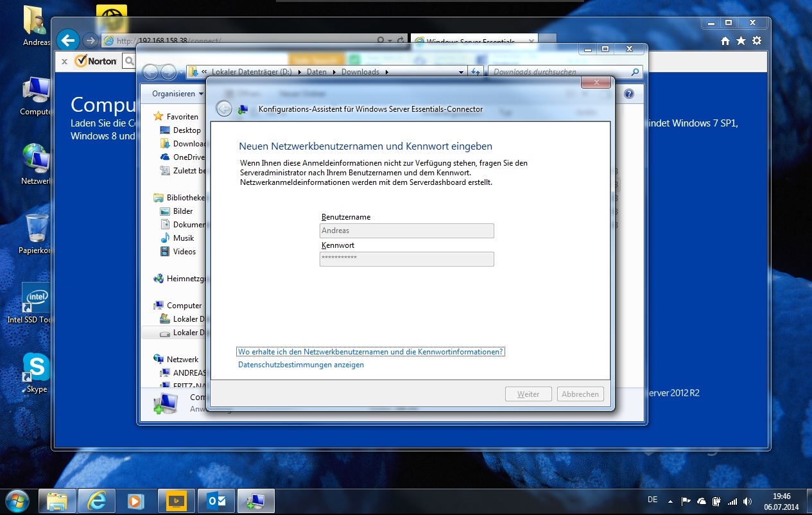The height and width of the screenshot is (515, 812).
Task: Open Windows Explorer from the taskbar
Action: 58,500
